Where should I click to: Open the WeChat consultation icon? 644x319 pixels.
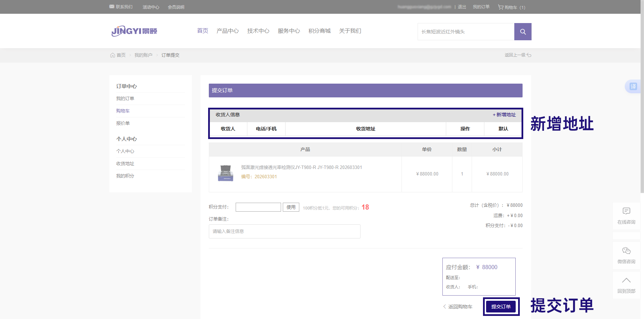tap(626, 251)
